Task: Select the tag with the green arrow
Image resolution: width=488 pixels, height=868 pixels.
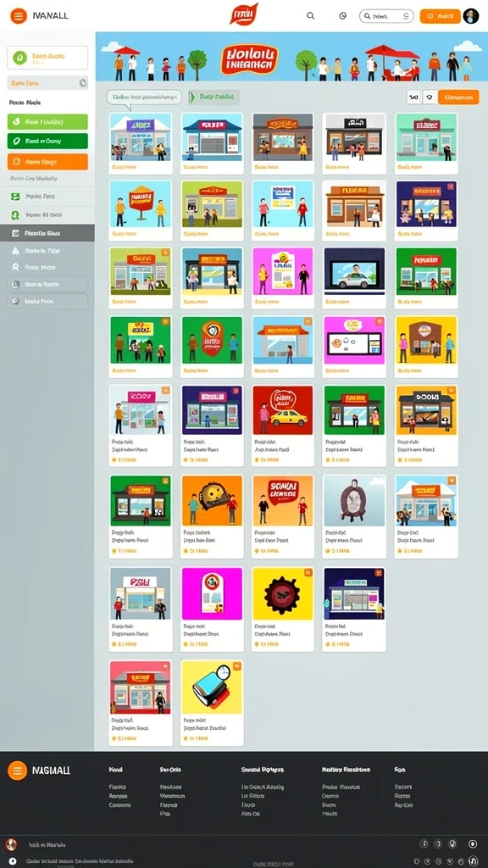Action: click(214, 97)
